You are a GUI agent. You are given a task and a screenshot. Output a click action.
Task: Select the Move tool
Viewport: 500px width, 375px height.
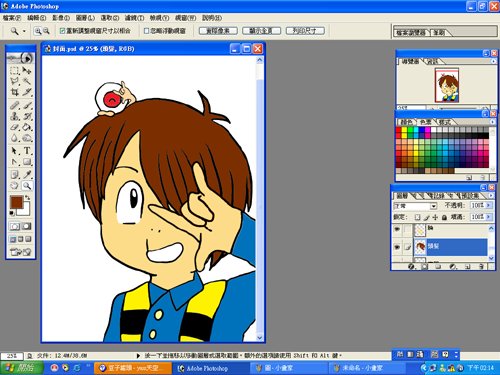click(27, 71)
